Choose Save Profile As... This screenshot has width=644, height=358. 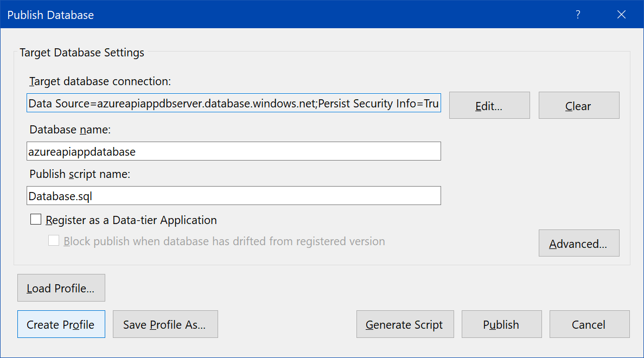(x=165, y=324)
